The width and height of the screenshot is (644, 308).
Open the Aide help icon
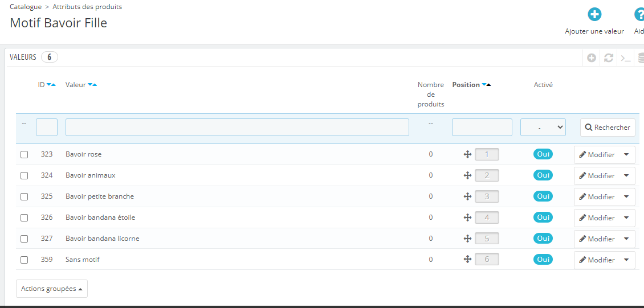click(x=639, y=15)
